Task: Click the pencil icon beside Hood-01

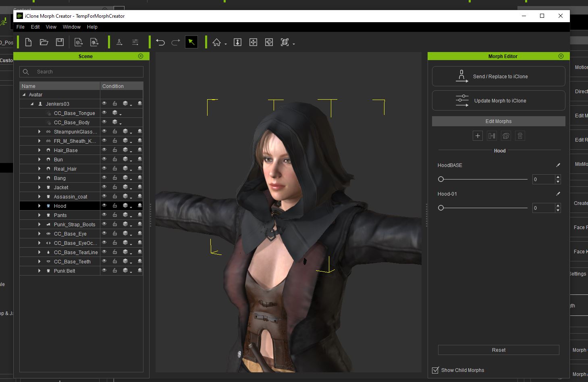Action: coord(558,194)
